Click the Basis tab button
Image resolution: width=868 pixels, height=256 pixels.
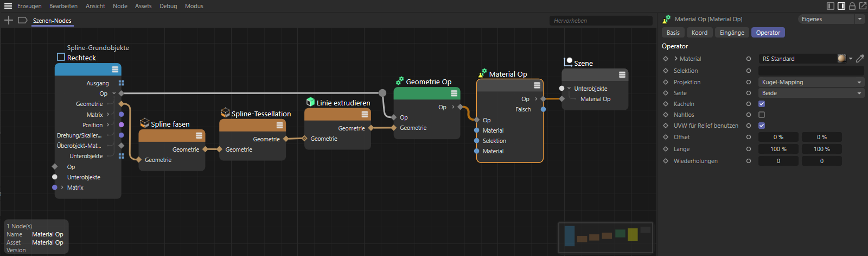click(x=673, y=33)
